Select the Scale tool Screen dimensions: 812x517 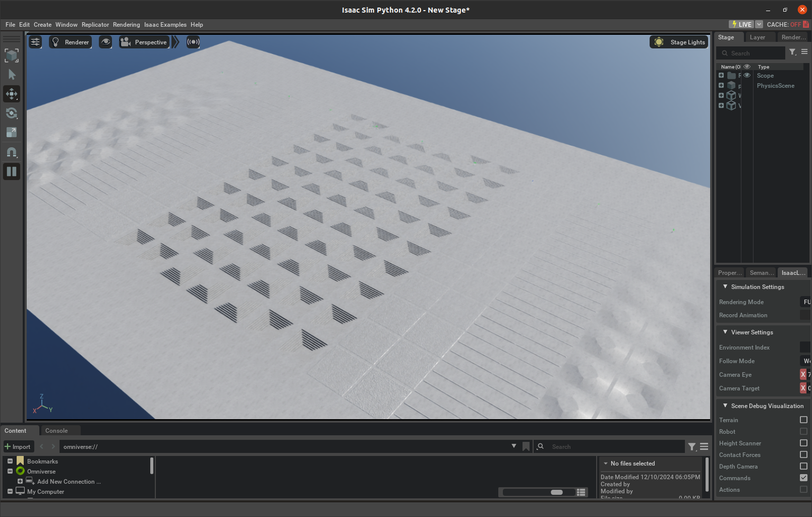point(12,133)
